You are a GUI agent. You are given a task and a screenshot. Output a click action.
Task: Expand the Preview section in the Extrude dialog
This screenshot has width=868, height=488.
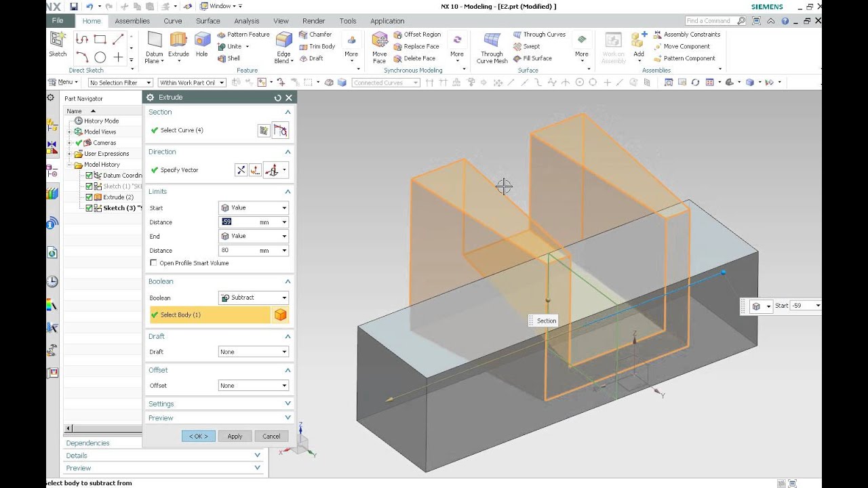point(220,418)
